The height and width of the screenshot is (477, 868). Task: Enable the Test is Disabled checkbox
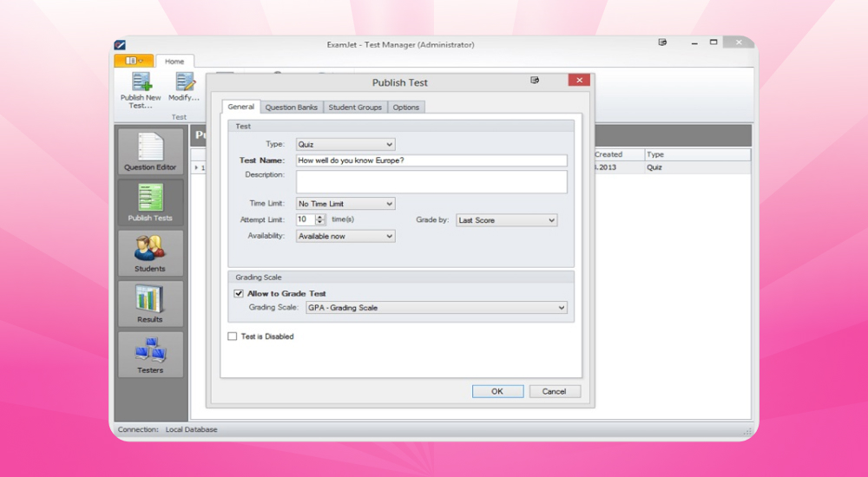click(x=232, y=337)
